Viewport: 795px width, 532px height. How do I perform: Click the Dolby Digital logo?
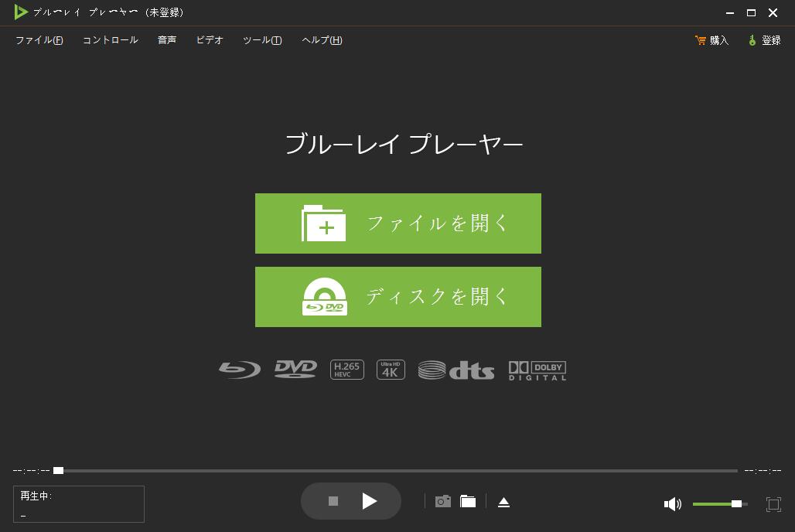click(x=537, y=370)
